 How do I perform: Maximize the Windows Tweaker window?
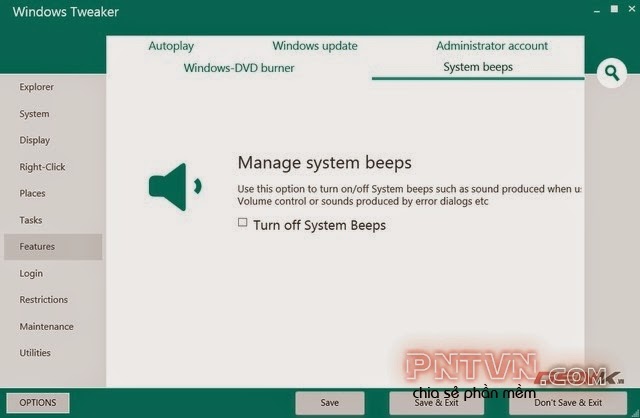614,9
